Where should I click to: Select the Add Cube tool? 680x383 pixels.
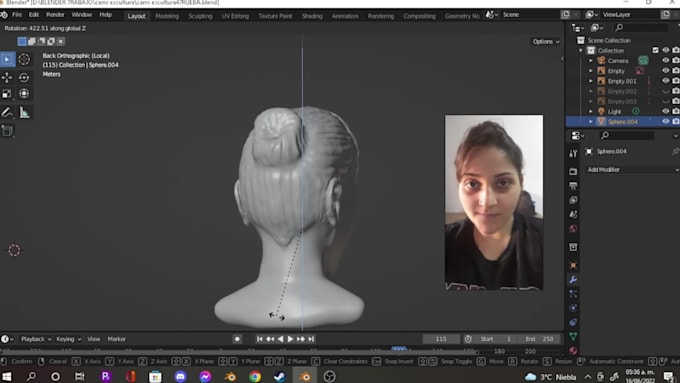tap(7, 131)
